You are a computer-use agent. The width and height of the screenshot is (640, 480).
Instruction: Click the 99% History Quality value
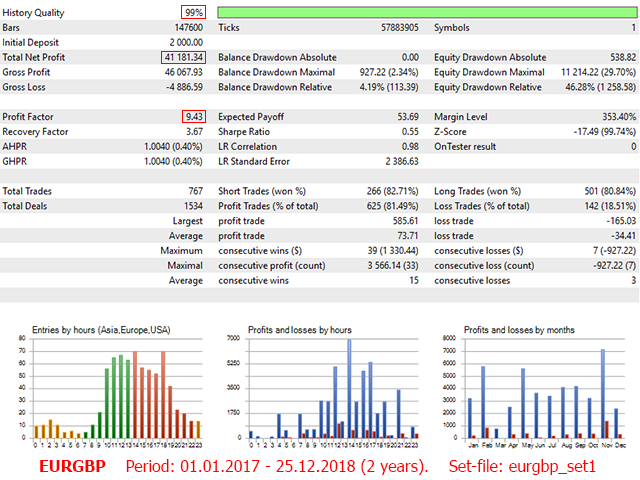tap(193, 12)
